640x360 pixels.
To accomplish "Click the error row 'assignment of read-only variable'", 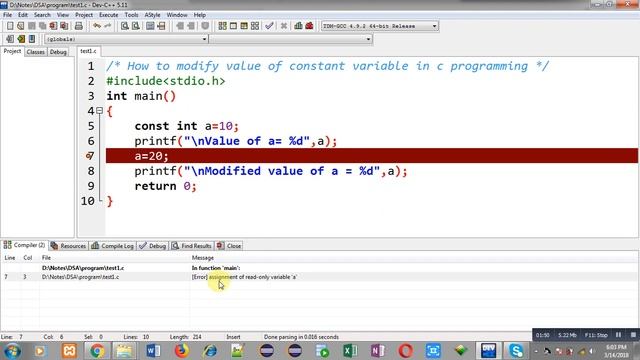I will (318, 277).
